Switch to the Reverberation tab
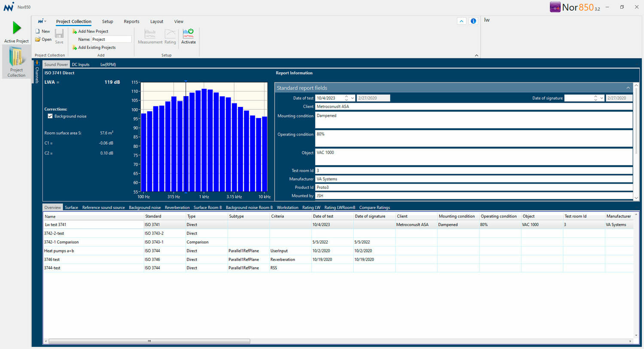This screenshot has width=644, height=349. point(177,208)
